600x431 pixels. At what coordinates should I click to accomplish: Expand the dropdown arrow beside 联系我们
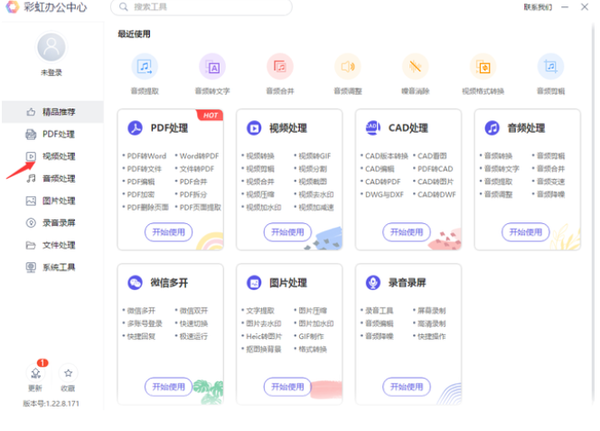point(556,8)
